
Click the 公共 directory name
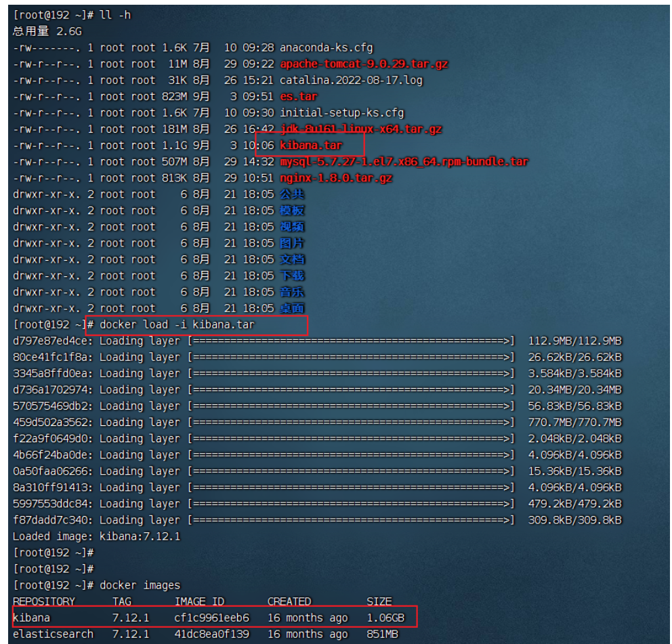click(x=292, y=194)
